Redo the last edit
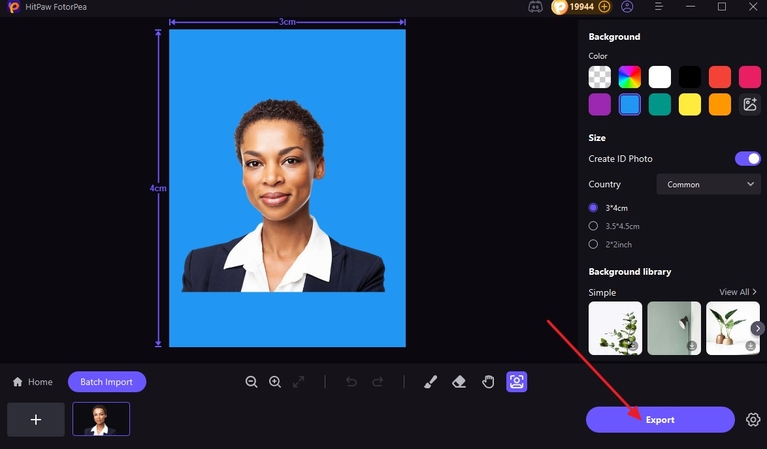The image size is (767, 449). pyautogui.click(x=378, y=382)
